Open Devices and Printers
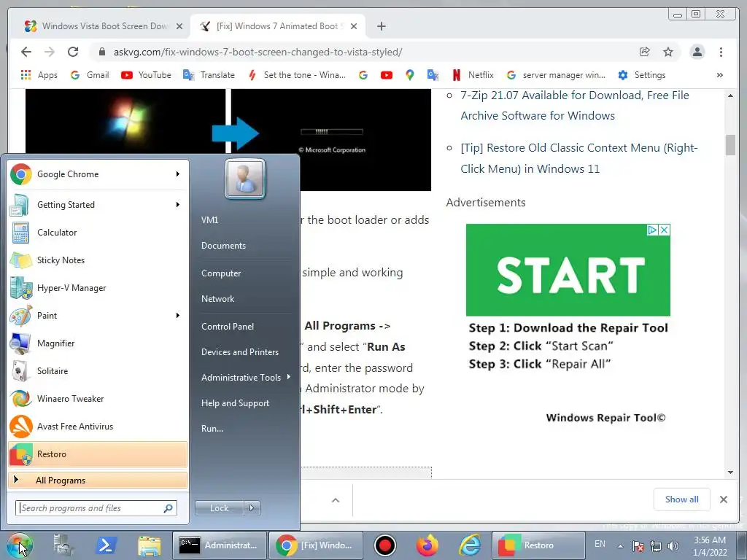Viewport: 747px width, 560px height. 239,352
